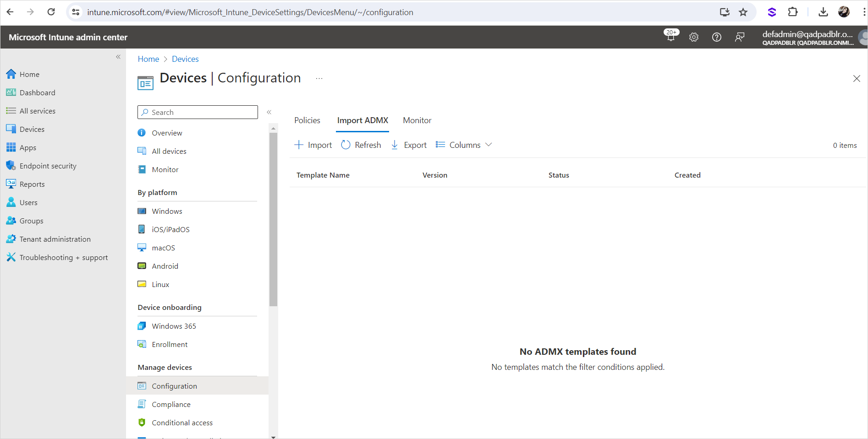This screenshot has height=439, width=868.
Task: Click the browser bookmark star icon
Action: click(x=743, y=12)
